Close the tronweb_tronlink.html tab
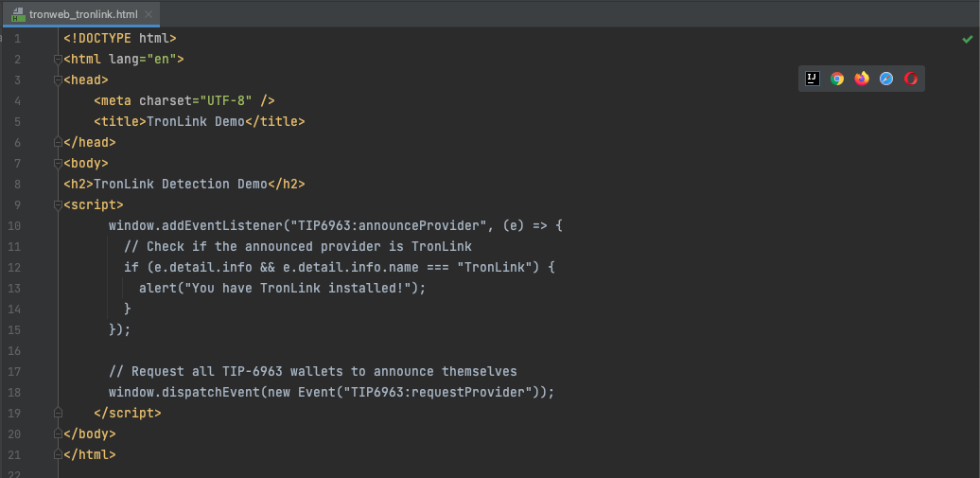 [149, 14]
